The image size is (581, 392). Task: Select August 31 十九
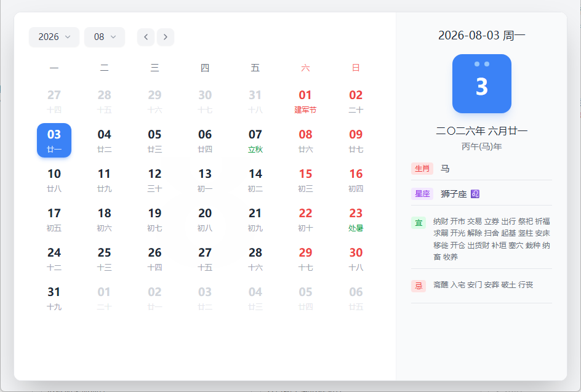[54, 298]
